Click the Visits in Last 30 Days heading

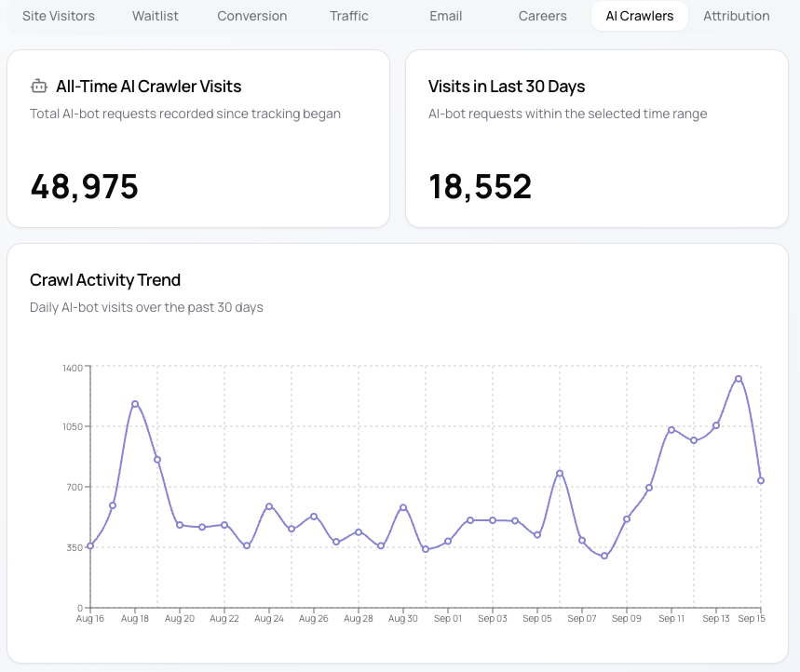(x=507, y=87)
